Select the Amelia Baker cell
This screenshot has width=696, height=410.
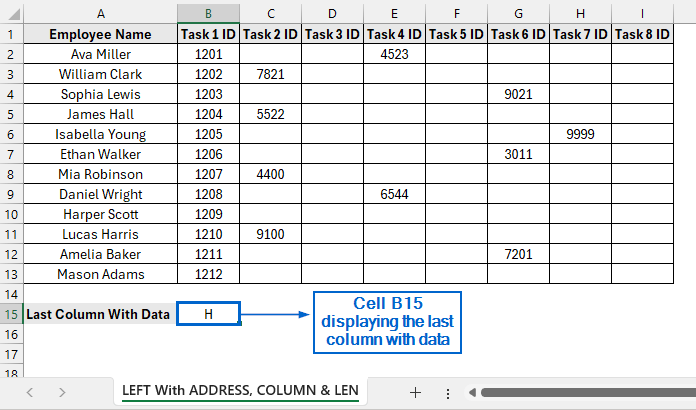(x=101, y=254)
